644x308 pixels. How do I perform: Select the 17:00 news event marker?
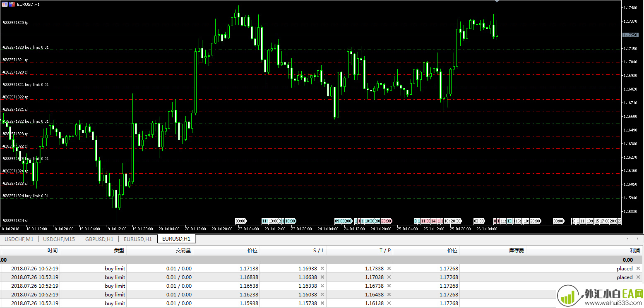[604, 221]
